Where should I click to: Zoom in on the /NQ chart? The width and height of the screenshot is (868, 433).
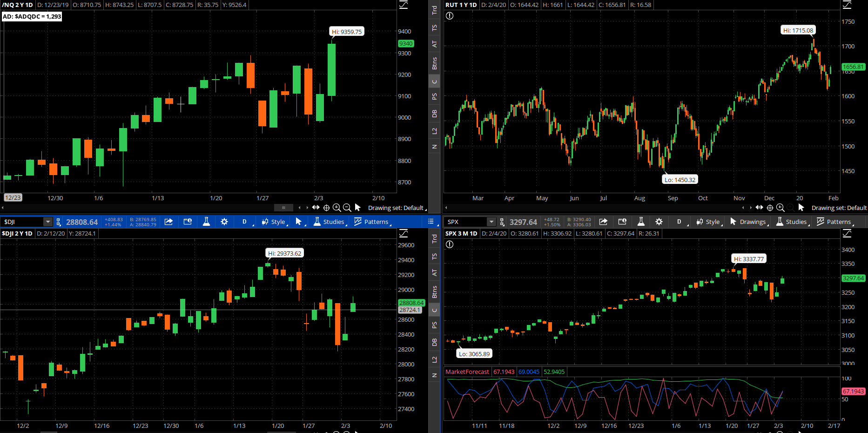point(336,208)
